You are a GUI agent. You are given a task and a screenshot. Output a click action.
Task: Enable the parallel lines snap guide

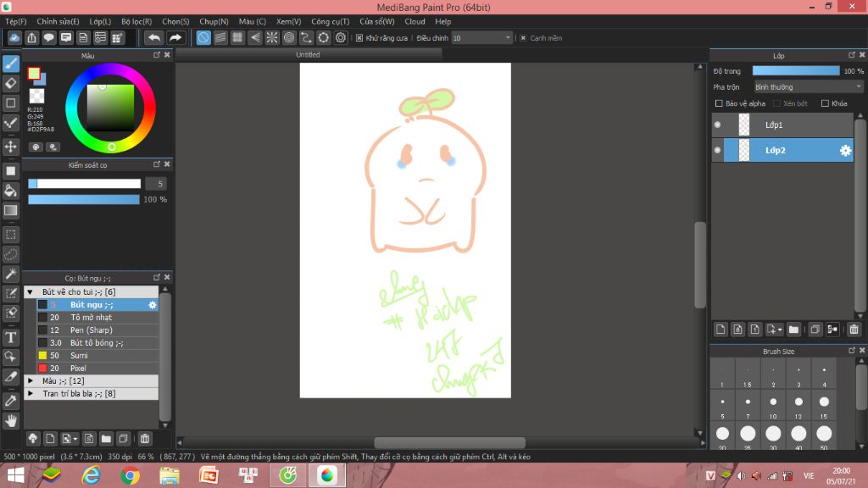coord(220,37)
